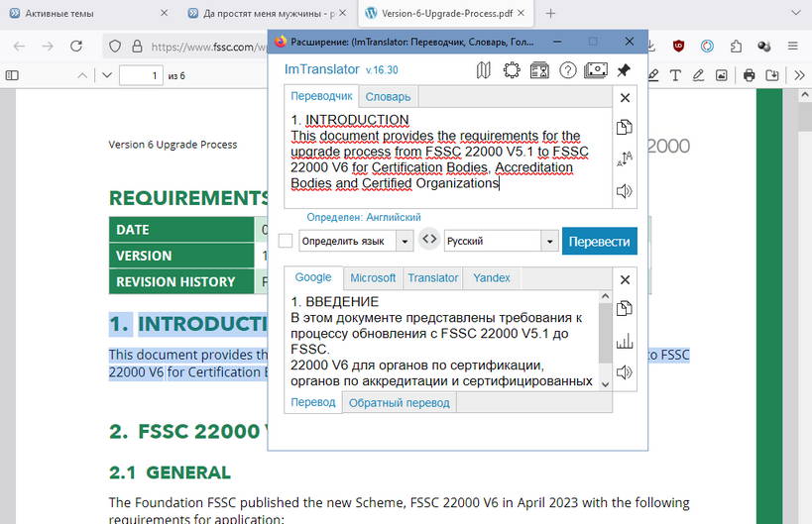812x524 pixels.
Task: Open PDF viewer more tools chevrons
Action: tap(799, 75)
